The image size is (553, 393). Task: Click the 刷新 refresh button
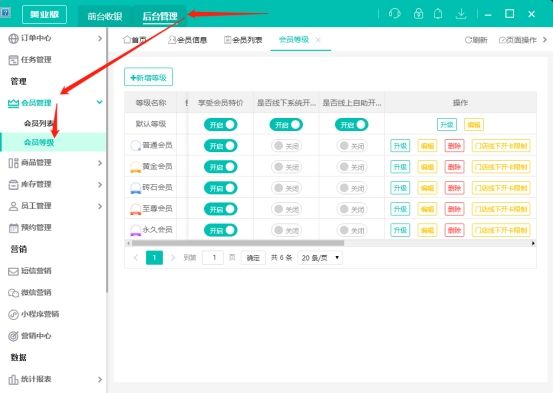(x=476, y=40)
